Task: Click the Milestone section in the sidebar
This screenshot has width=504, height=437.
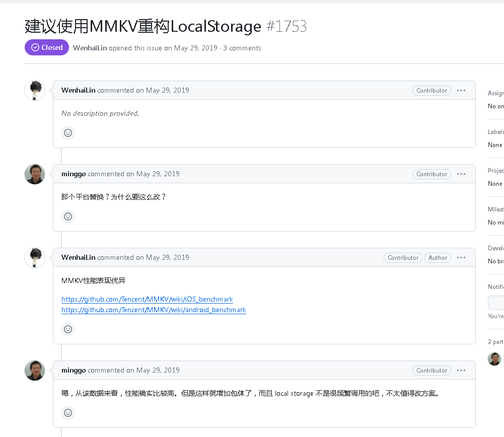Action: 495,209
